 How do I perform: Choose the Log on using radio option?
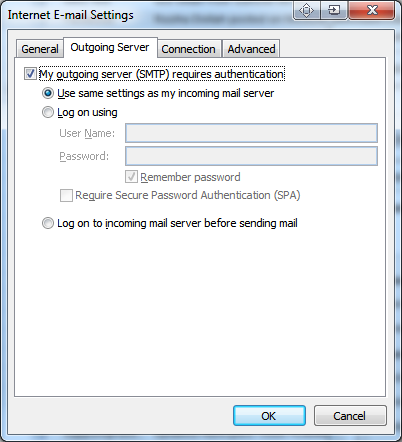pos(48,112)
